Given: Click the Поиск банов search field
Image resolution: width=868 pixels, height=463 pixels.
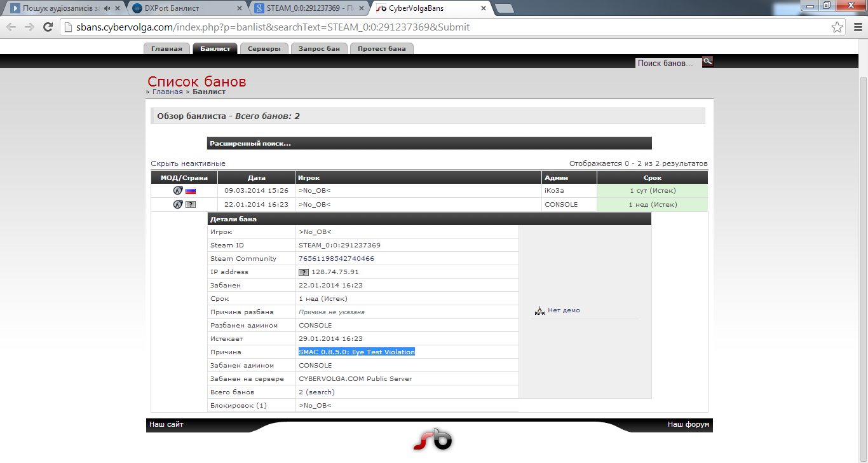Looking at the screenshot, I should click(x=667, y=63).
